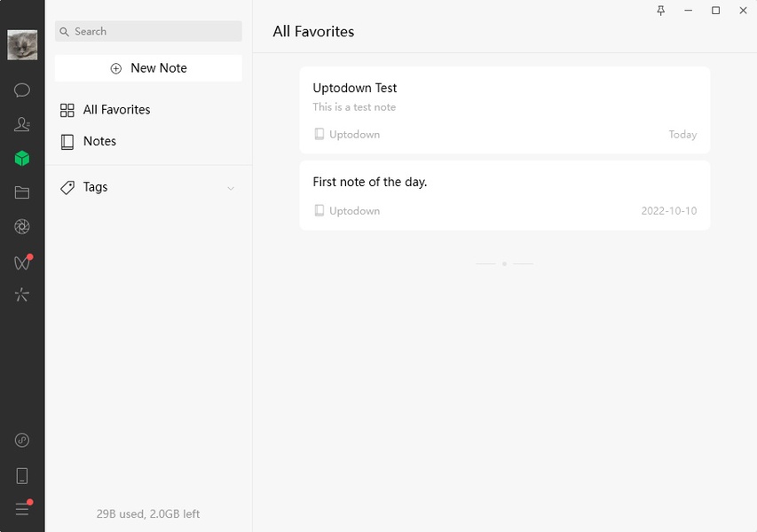The height and width of the screenshot is (532, 757).
Task: Open the Mini Programs icon
Action: tap(22, 441)
